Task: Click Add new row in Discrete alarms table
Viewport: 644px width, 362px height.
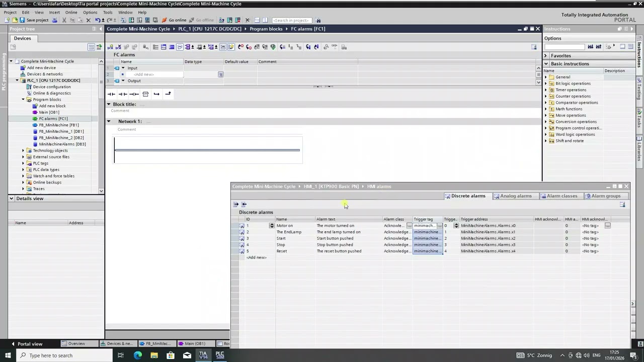Action: click(257, 257)
